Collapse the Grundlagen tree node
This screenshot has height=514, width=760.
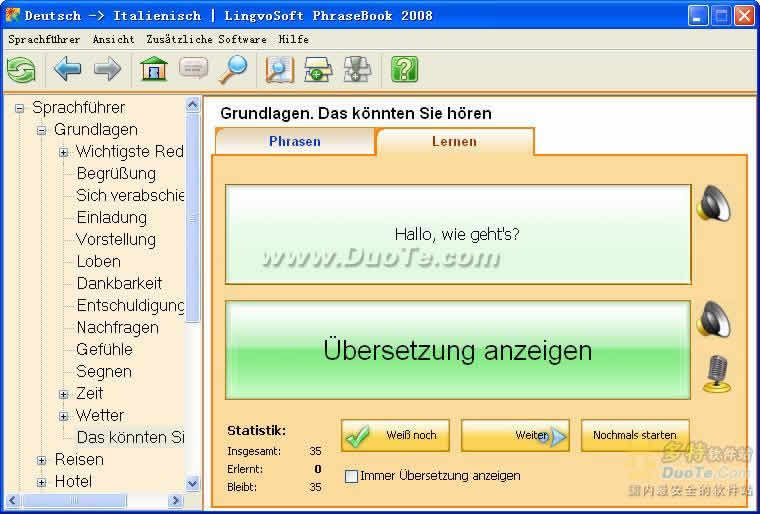pyautogui.click(x=42, y=130)
